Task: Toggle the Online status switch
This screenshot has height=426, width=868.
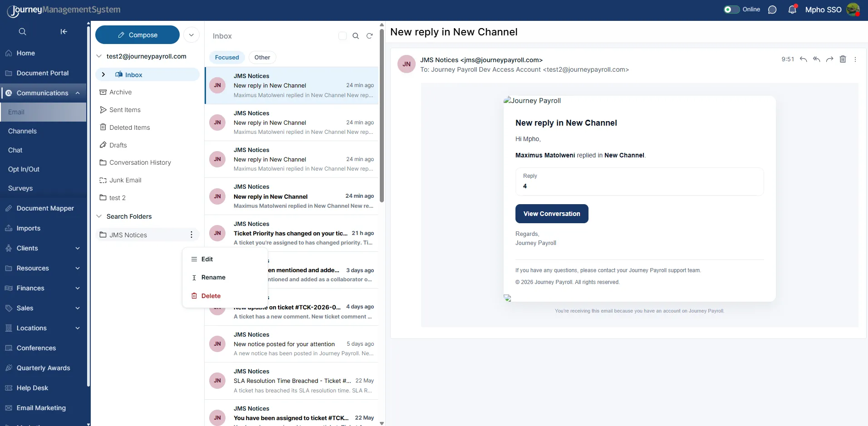Action: tap(731, 10)
